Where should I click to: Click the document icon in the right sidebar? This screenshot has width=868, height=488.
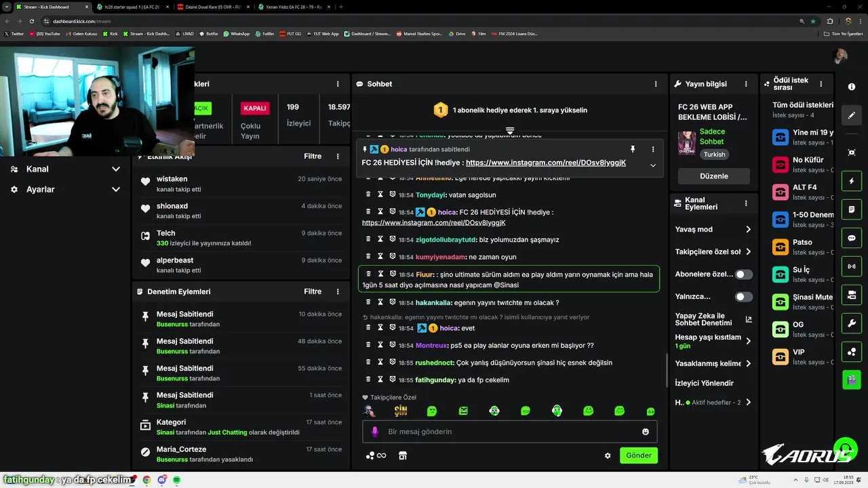coord(852,210)
